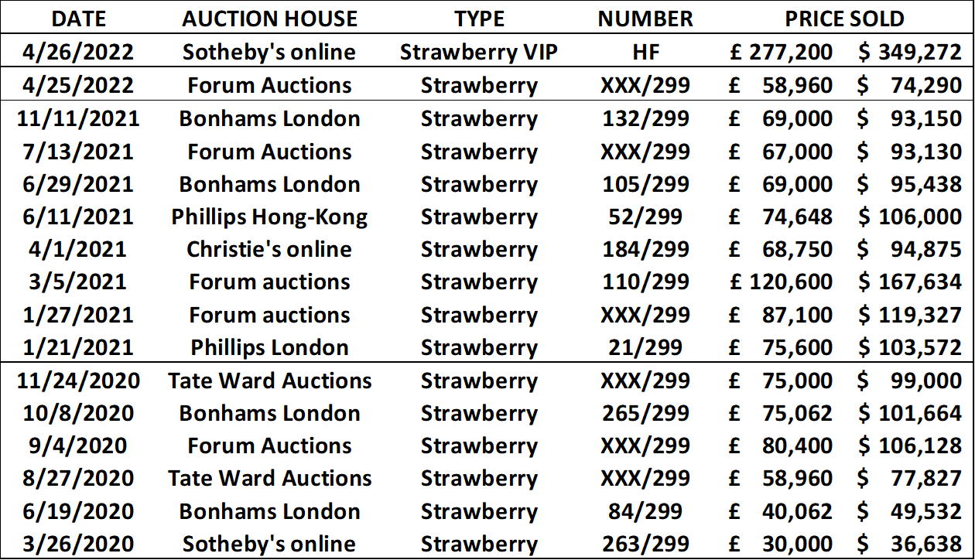Select the 52/299 number cell
The image size is (975, 560).
[x=645, y=217]
